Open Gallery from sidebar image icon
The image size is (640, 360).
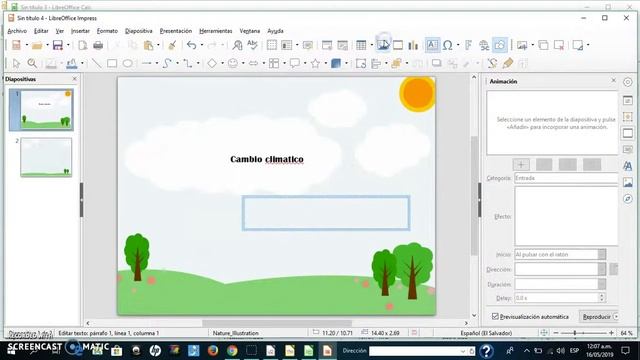click(628, 182)
